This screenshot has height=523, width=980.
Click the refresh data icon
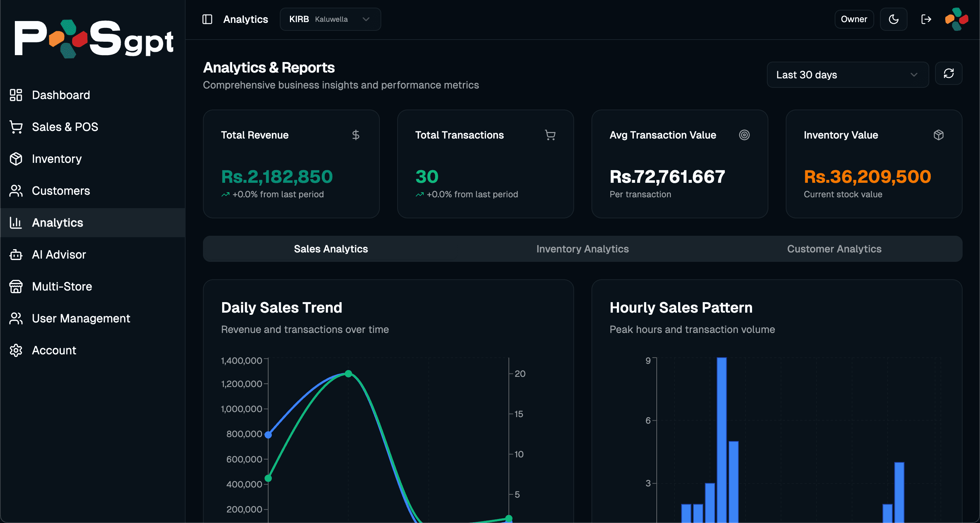[x=949, y=74]
